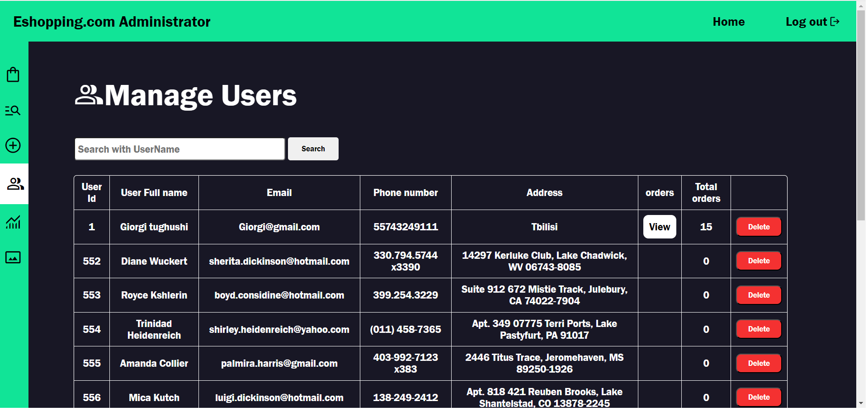Screen dimensions: 868x411
Task: Select Log out in the top bar
Action: 806,21
